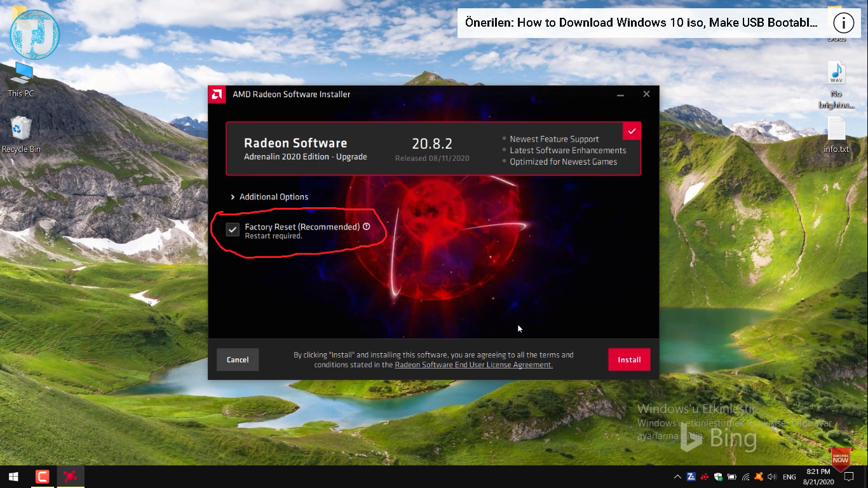The image size is (868, 488).
Task: Open the Radeon Software End User License Agreement
Action: 473,365
